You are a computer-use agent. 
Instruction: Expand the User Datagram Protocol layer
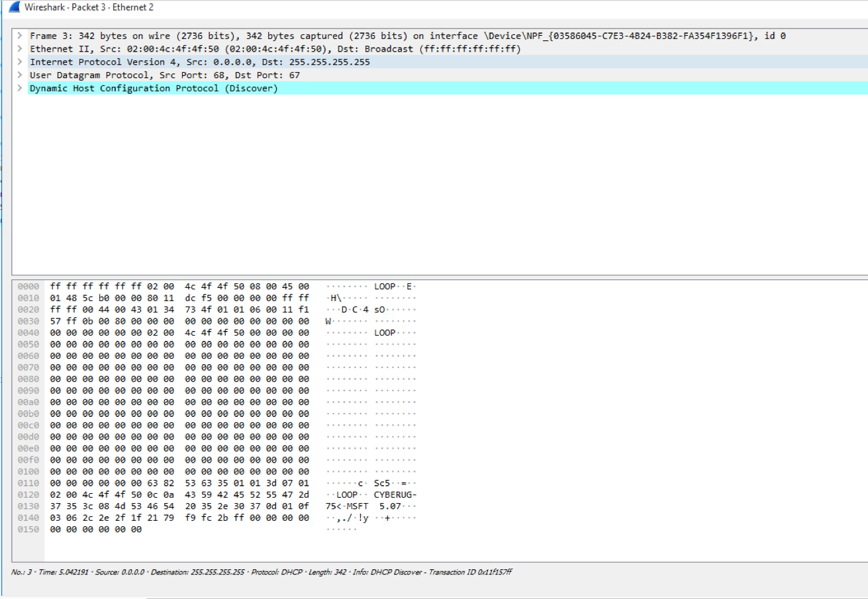click(x=19, y=75)
